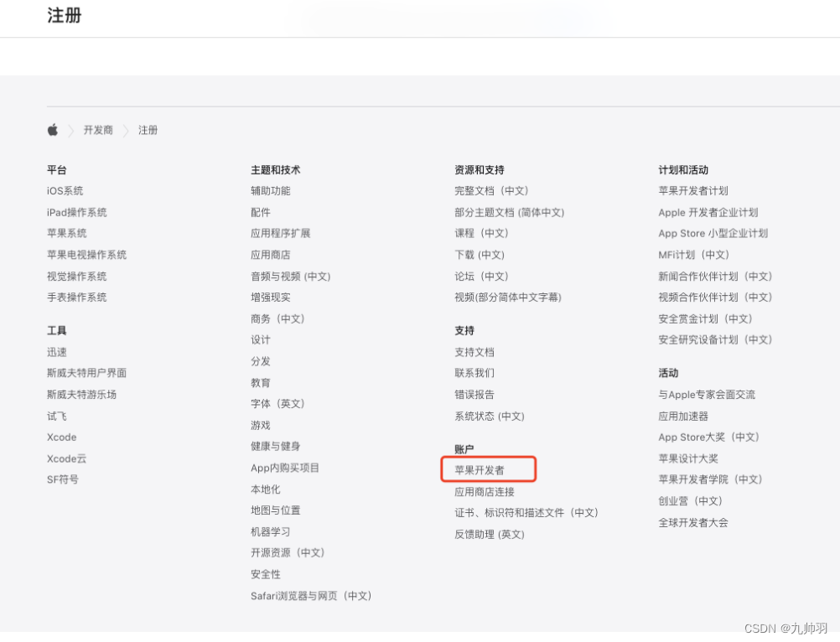
Task: Open 商务（中文）link
Action: [277, 318]
